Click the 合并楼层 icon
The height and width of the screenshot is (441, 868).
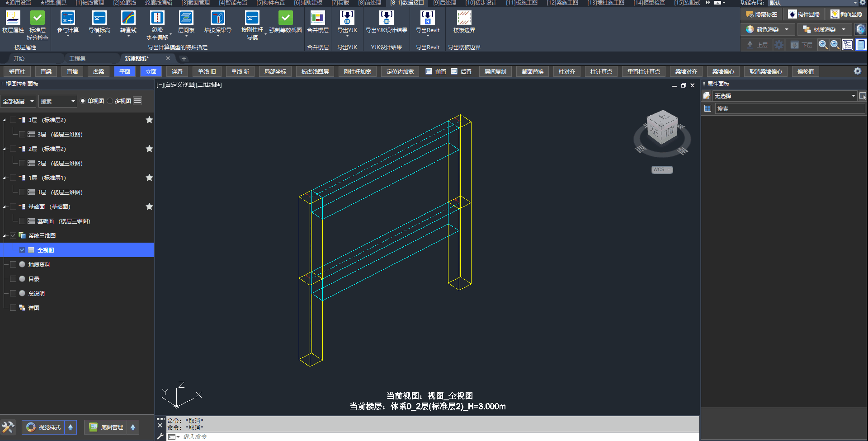(x=318, y=19)
